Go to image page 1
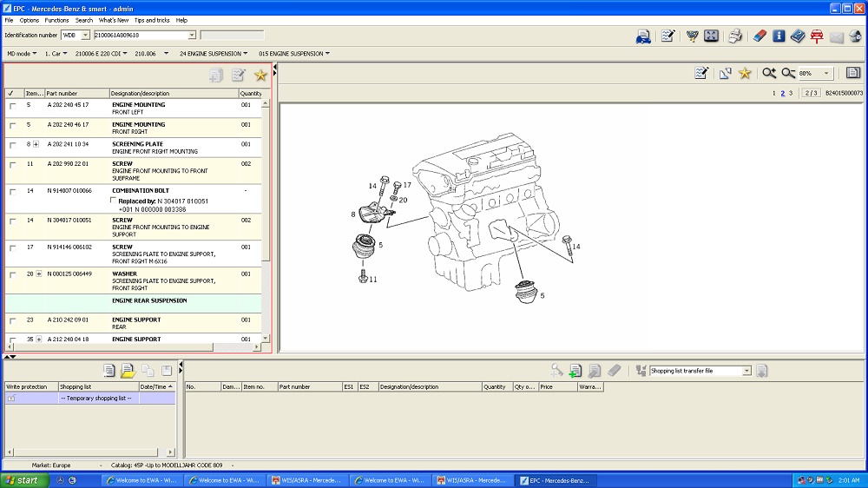Viewport: 868px width, 488px height. pyautogui.click(x=774, y=93)
